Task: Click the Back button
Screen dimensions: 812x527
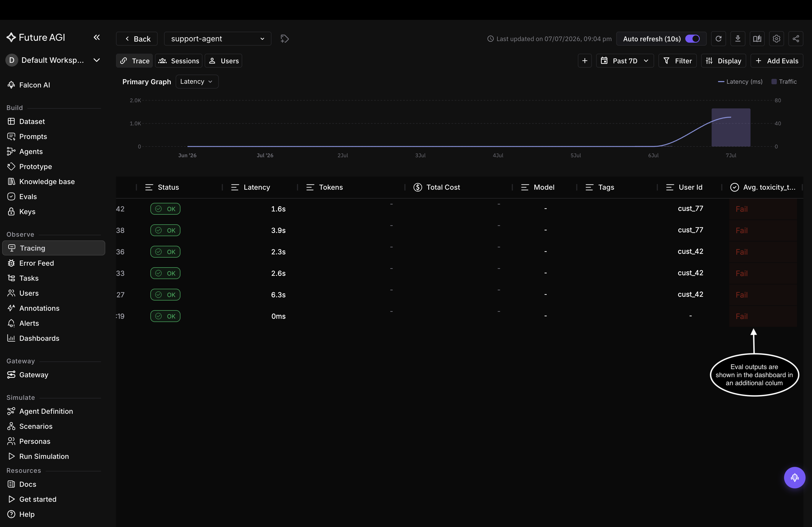Action: (x=137, y=39)
